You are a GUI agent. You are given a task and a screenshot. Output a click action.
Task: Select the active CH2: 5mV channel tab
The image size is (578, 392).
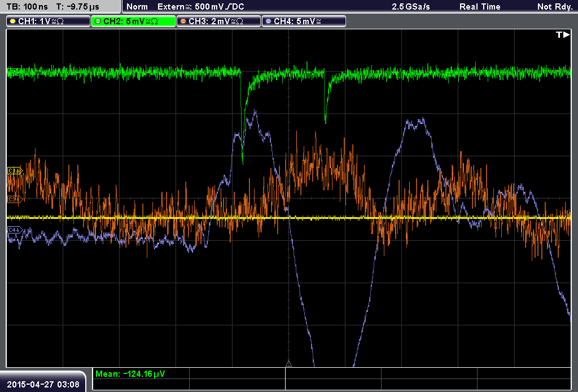pyautogui.click(x=133, y=21)
